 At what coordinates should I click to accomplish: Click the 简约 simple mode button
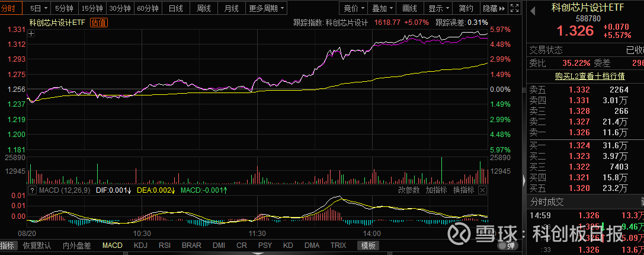[x=466, y=8]
